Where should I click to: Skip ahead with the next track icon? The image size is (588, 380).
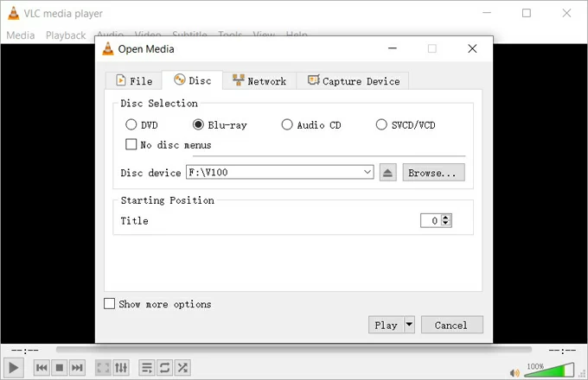point(77,368)
